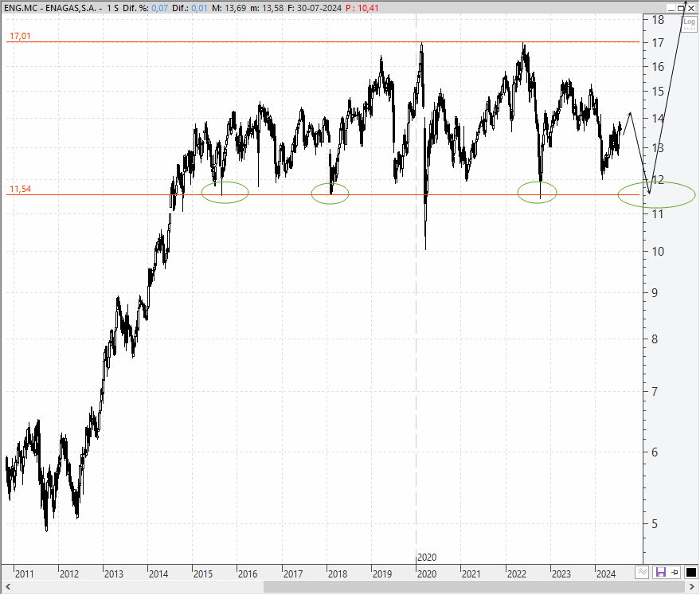
Task: Click the purple floppy-disk save icon
Action: click(x=661, y=572)
